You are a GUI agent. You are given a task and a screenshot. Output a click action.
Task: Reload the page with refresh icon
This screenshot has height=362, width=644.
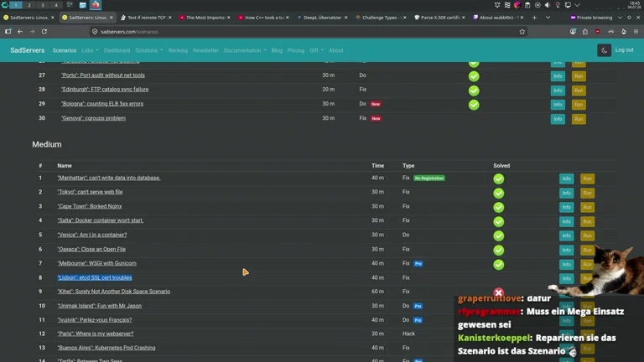(x=44, y=32)
